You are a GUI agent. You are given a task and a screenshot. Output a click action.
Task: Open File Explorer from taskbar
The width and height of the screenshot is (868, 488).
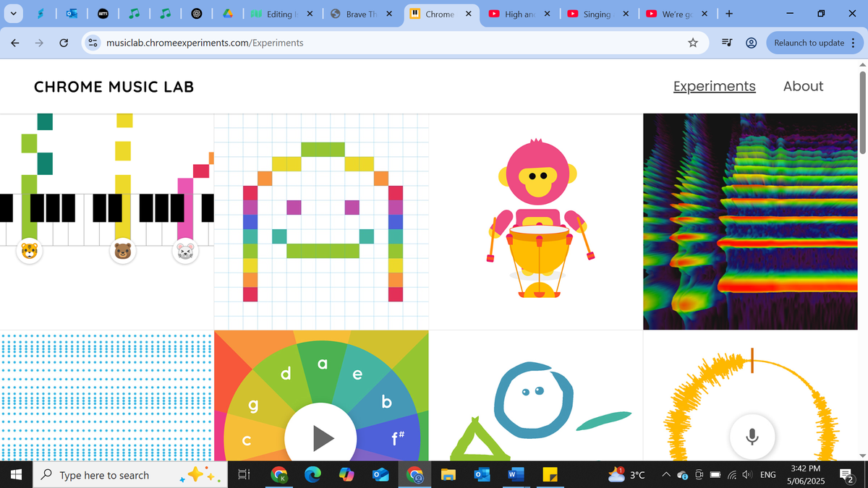[x=448, y=475]
